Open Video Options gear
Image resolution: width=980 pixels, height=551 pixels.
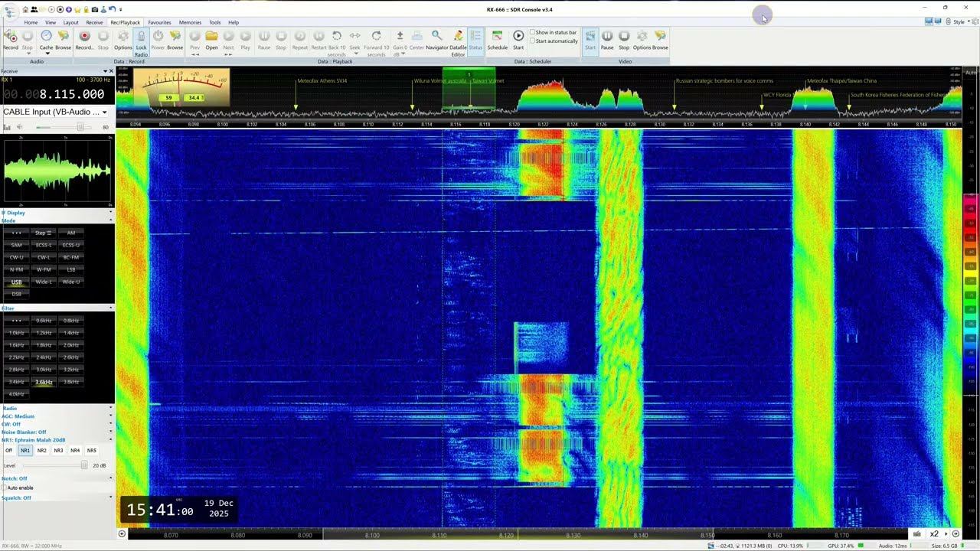click(x=642, y=40)
